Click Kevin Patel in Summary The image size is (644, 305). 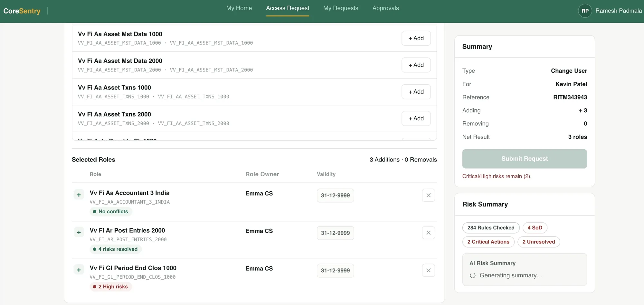click(571, 84)
